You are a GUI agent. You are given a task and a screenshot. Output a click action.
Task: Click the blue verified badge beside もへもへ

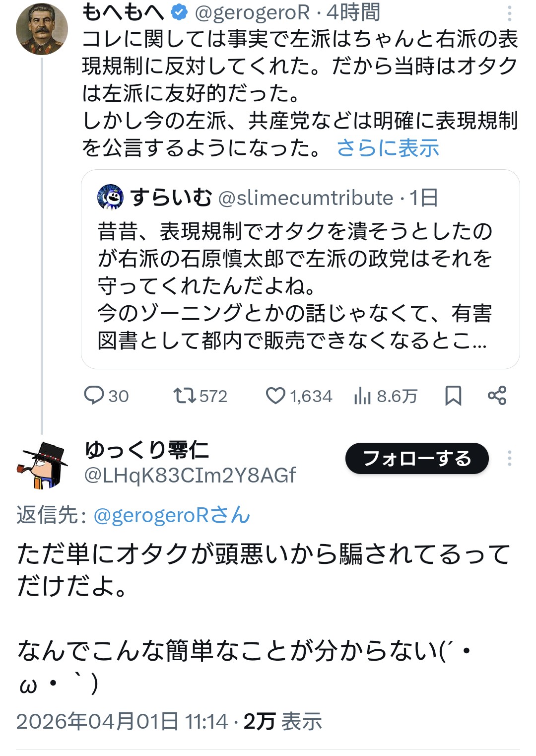point(179,12)
